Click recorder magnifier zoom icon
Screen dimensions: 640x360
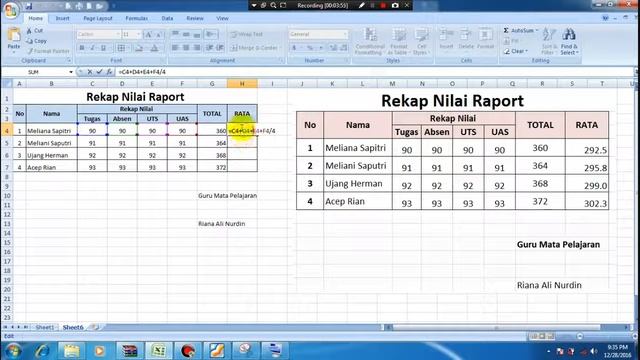pyautogui.click(x=273, y=5)
